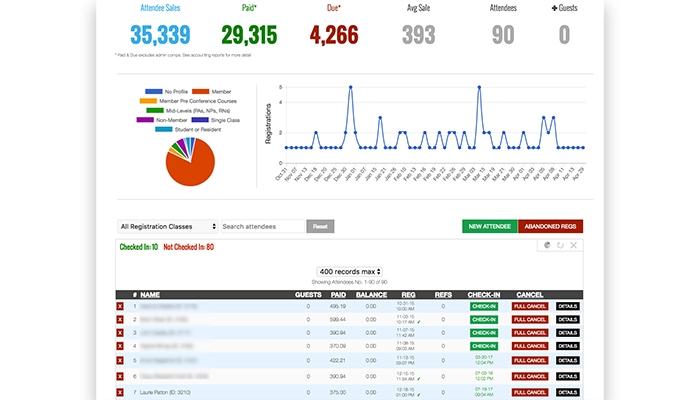
Task: Click Full Cancel for row 4
Action: (x=530, y=346)
